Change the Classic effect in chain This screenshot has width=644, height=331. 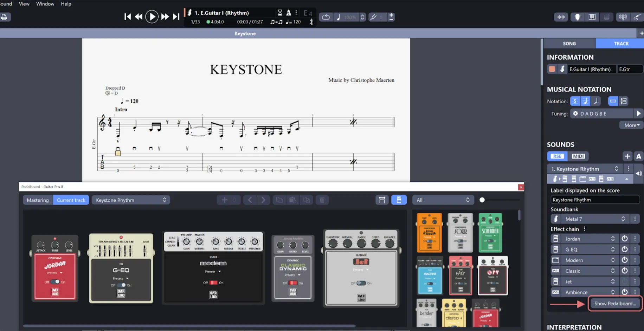[x=589, y=271]
